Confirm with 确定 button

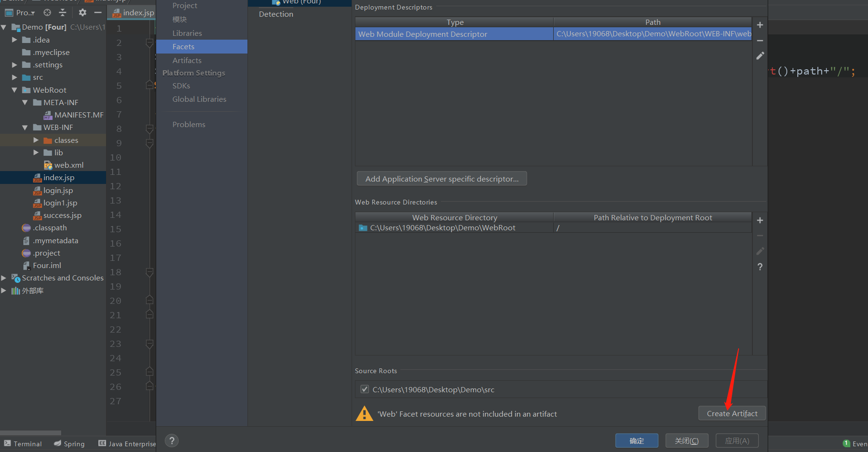(x=637, y=441)
